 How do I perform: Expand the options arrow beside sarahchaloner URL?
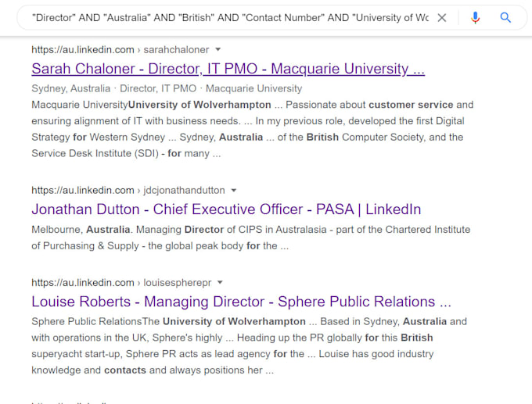(x=218, y=49)
